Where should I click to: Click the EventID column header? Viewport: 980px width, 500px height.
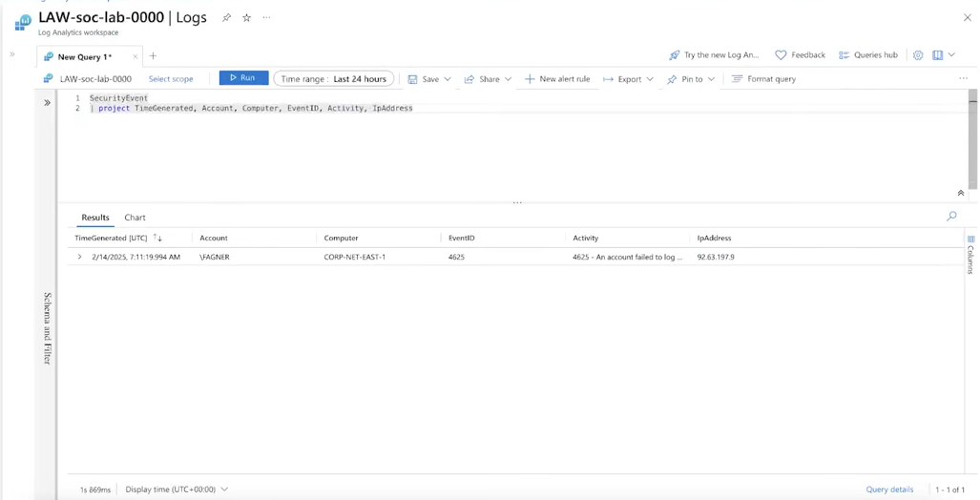point(461,239)
